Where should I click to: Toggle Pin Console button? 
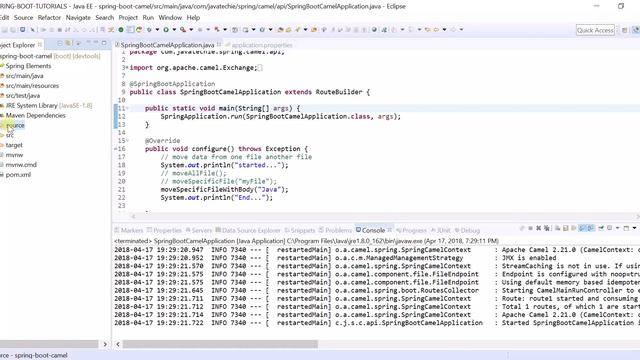[x=601, y=228]
